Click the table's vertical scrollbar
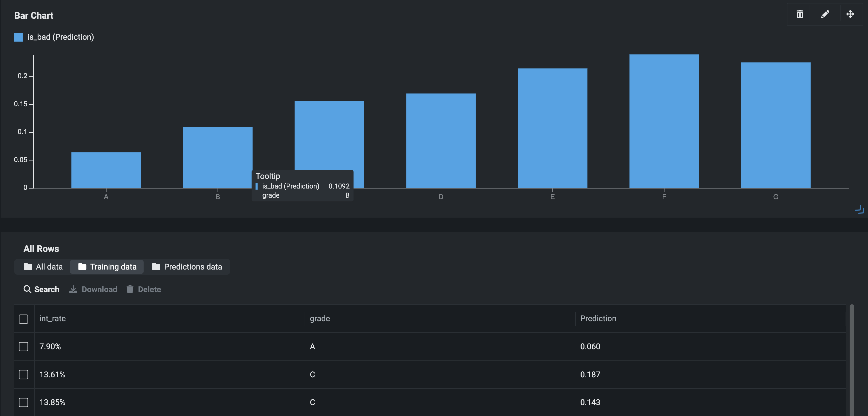 point(851,360)
